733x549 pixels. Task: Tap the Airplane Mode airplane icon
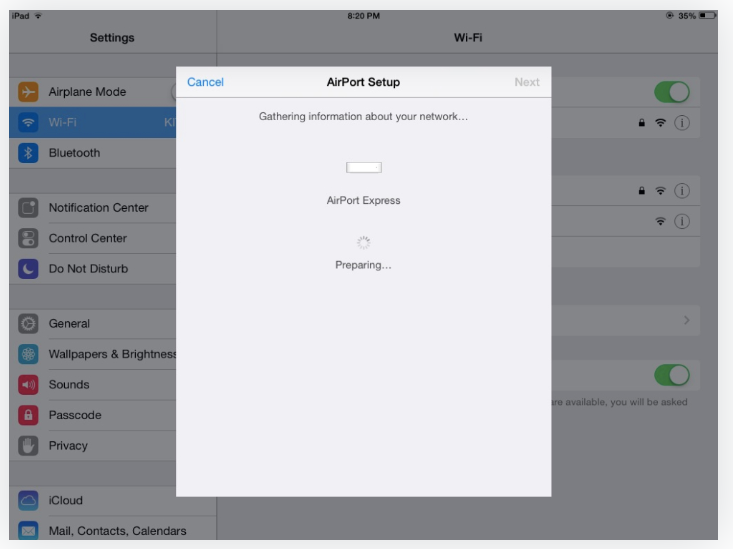point(28,92)
